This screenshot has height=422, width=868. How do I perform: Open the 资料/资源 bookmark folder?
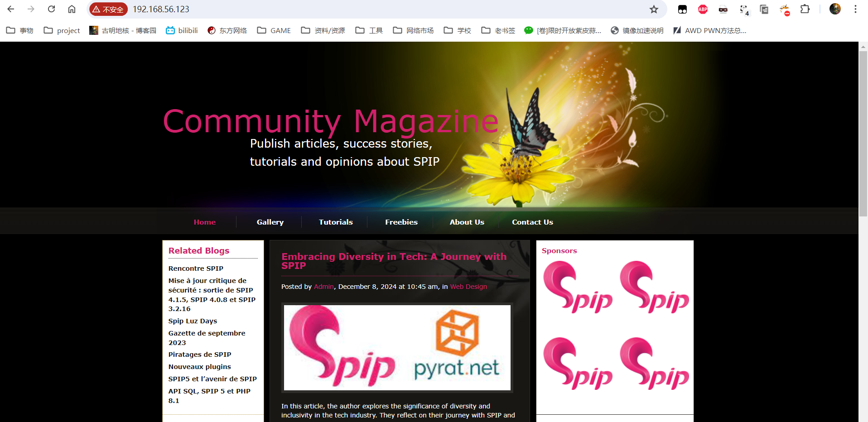tap(323, 30)
